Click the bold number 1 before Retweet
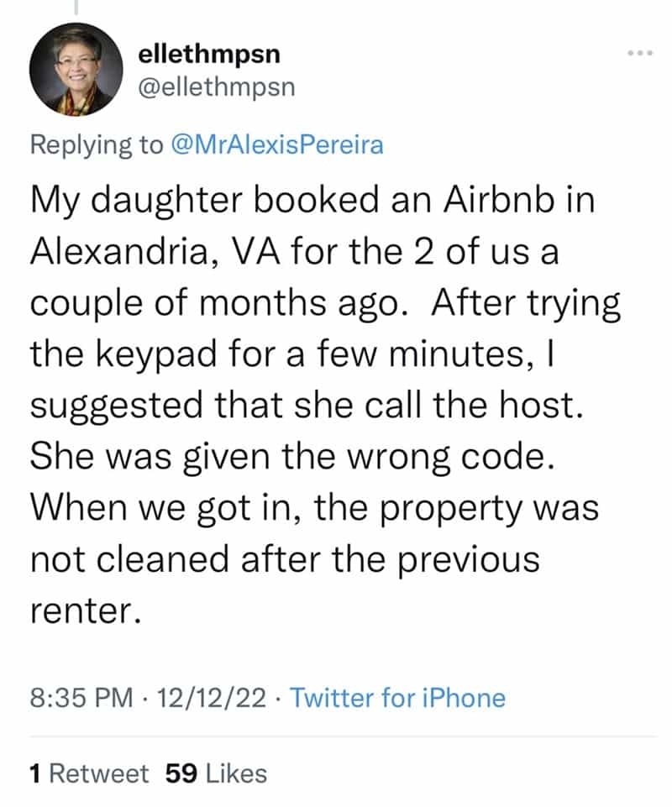 pos(35,773)
